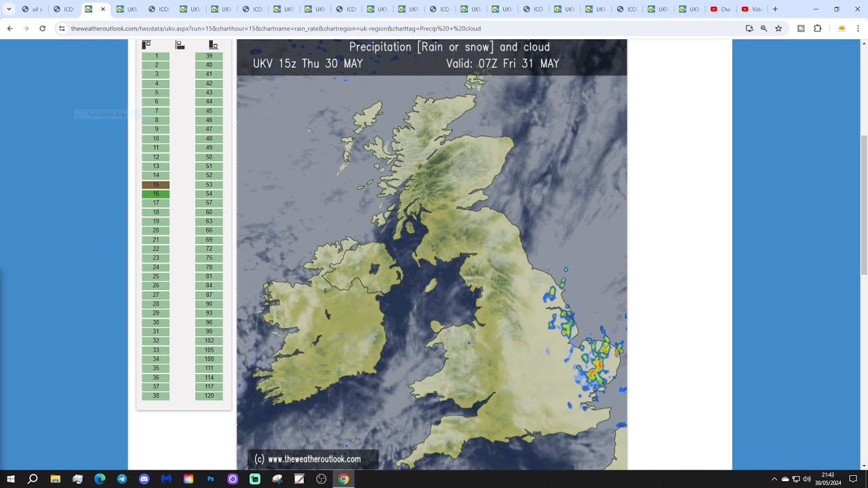Open the notification center in system tray
The image size is (868, 488).
tap(853, 479)
